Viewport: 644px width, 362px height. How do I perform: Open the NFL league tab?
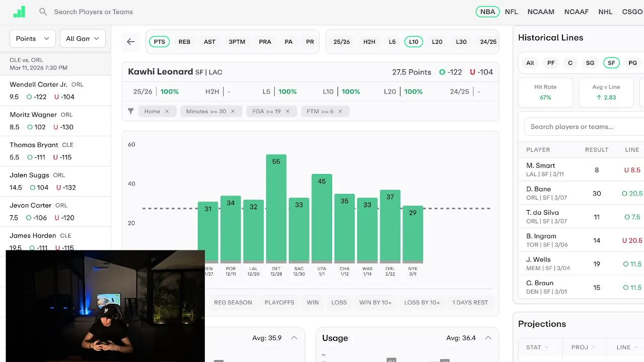tap(511, 12)
